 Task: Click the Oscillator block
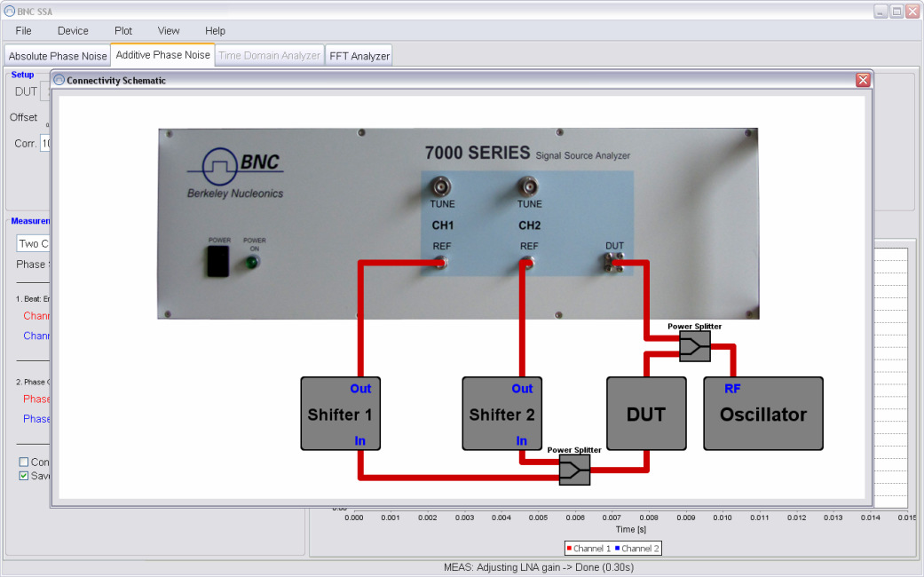pos(763,414)
